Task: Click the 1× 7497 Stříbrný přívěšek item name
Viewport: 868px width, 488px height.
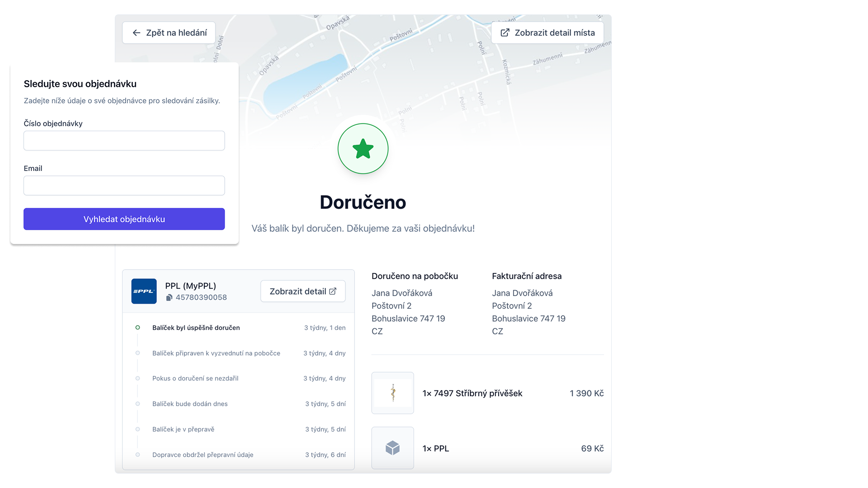Action: click(472, 394)
